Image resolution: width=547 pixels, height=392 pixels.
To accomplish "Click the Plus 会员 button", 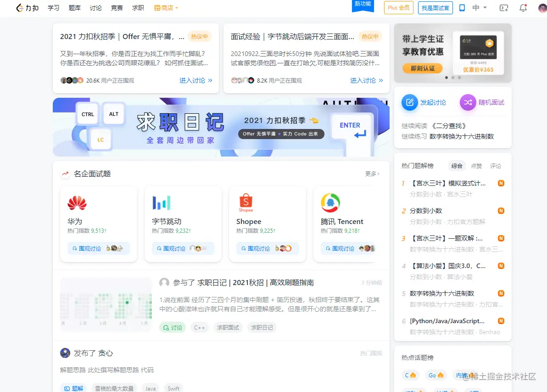I will click(x=398, y=8).
